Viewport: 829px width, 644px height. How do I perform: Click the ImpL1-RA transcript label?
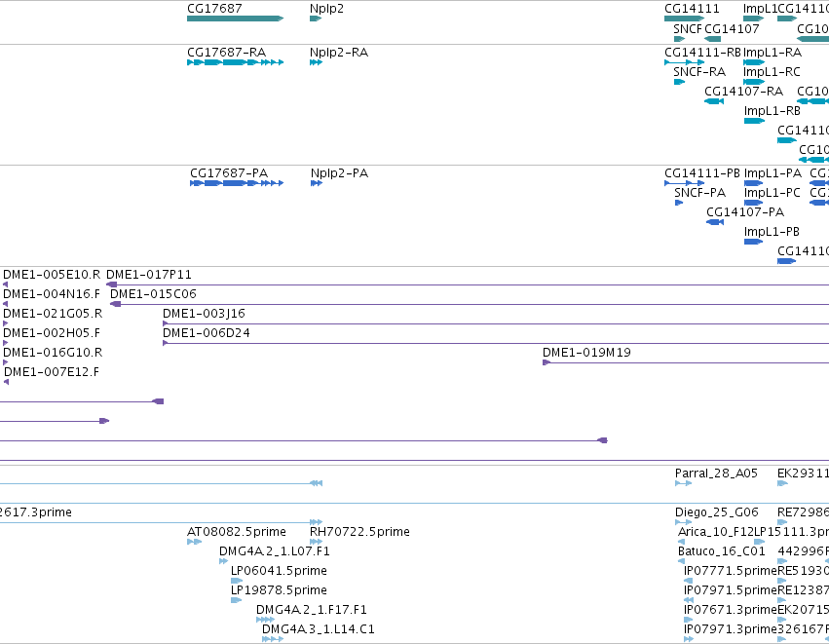772,53
